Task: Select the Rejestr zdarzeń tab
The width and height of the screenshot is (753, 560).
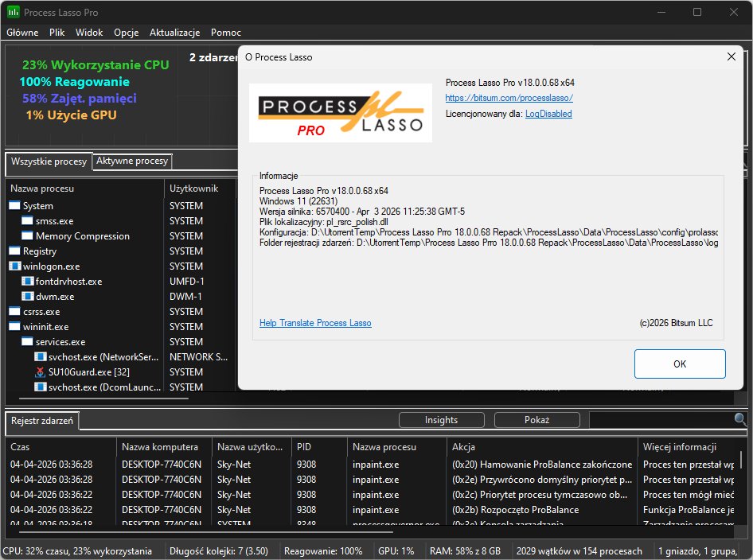Action: [42, 420]
